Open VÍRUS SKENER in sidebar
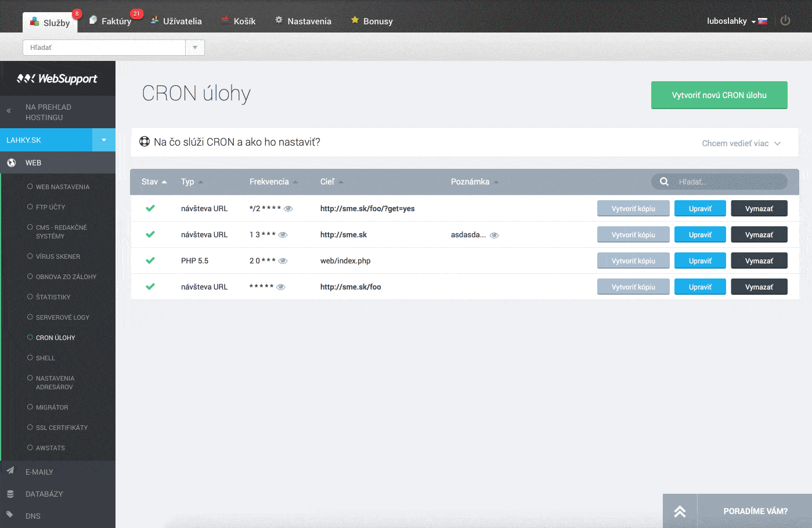812x528 pixels. pyautogui.click(x=58, y=256)
